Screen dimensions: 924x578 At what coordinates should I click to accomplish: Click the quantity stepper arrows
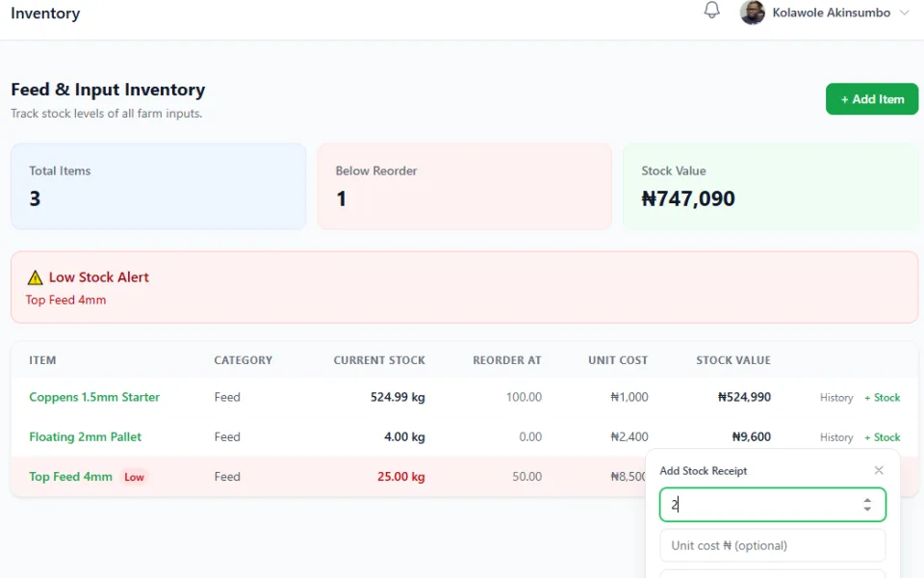tap(867, 504)
